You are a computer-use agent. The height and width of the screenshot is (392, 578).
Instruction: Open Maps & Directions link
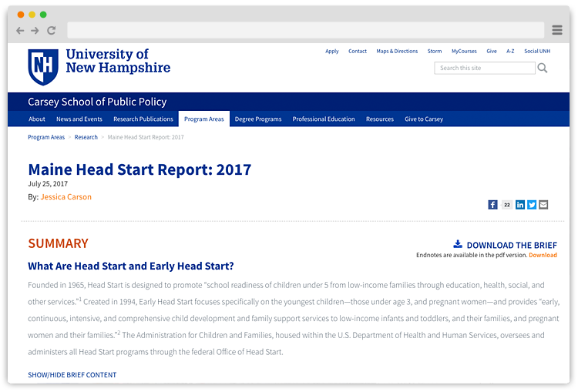point(397,51)
